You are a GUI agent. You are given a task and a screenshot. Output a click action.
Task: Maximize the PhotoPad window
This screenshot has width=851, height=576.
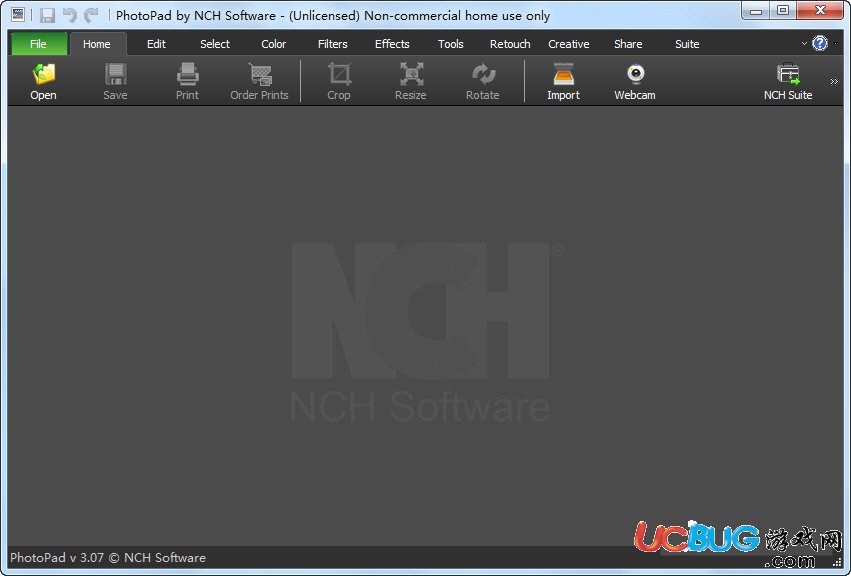pyautogui.click(x=783, y=11)
